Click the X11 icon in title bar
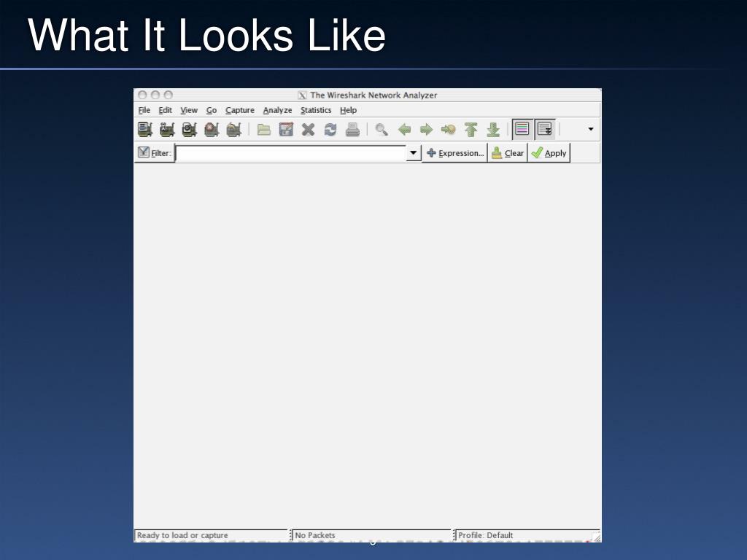This screenshot has width=747, height=560. 302,96
